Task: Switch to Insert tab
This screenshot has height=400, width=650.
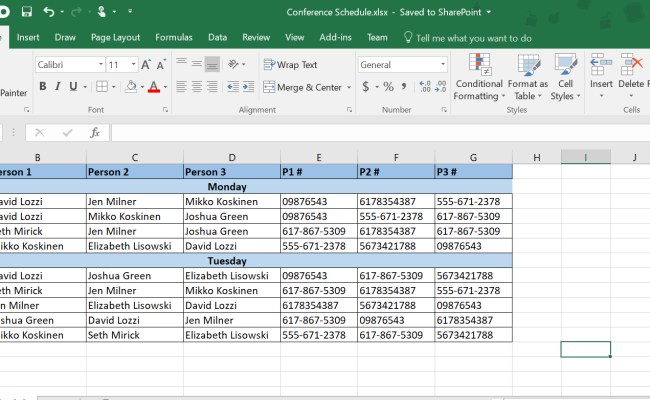Action: pos(28,37)
